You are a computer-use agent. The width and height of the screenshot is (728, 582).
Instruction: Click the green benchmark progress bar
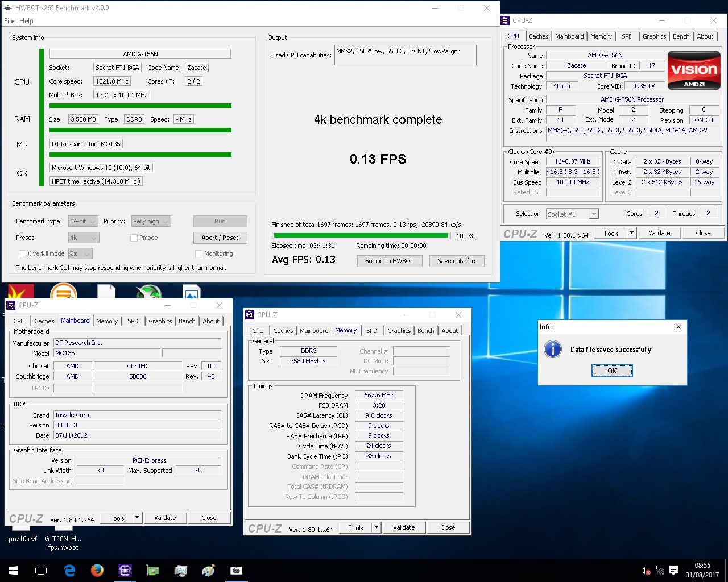coord(361,235)
